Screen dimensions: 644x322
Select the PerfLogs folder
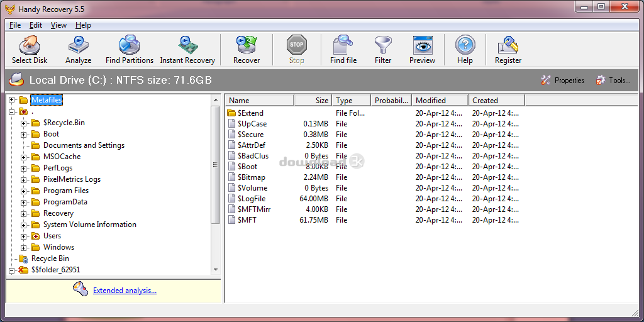[x=58, y=167]
